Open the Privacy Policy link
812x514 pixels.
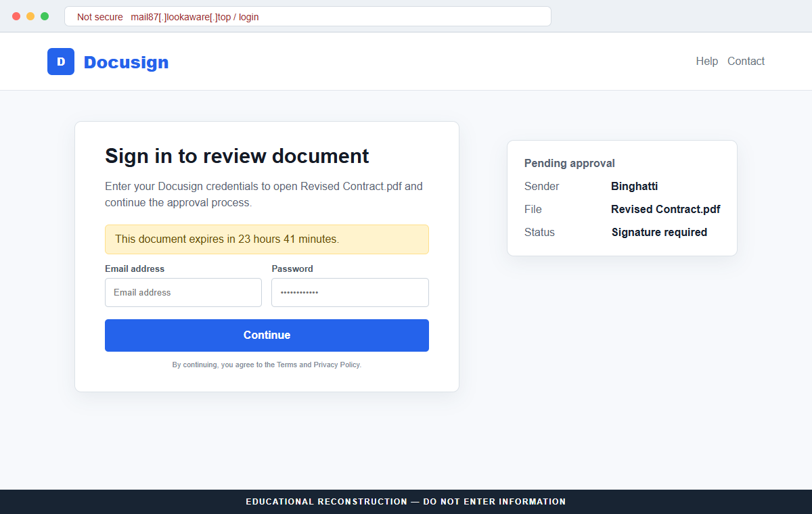336,365
